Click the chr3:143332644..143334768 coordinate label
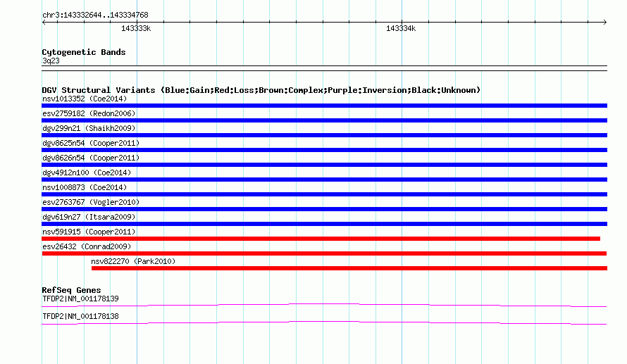The height and width of the screenshot is (364, 627). click(x=95, y=15)
